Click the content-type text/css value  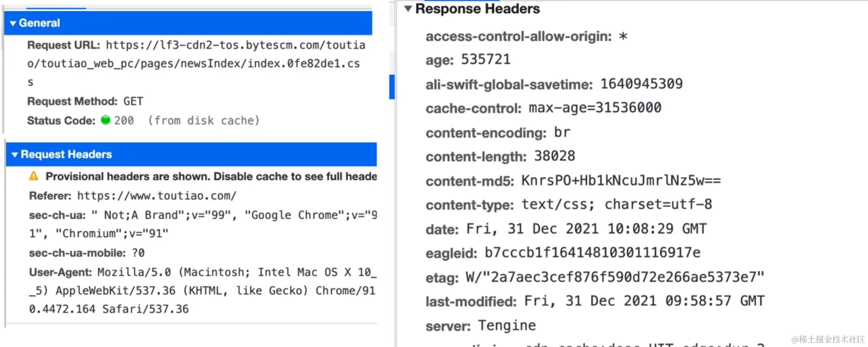[617, 205]
